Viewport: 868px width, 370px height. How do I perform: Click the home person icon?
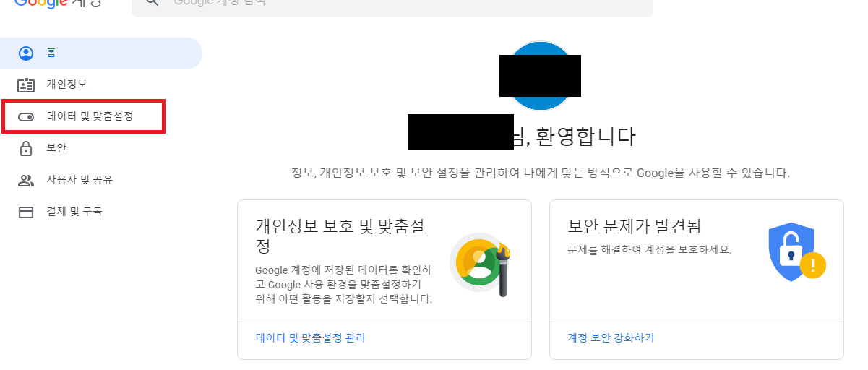[26, 53]
